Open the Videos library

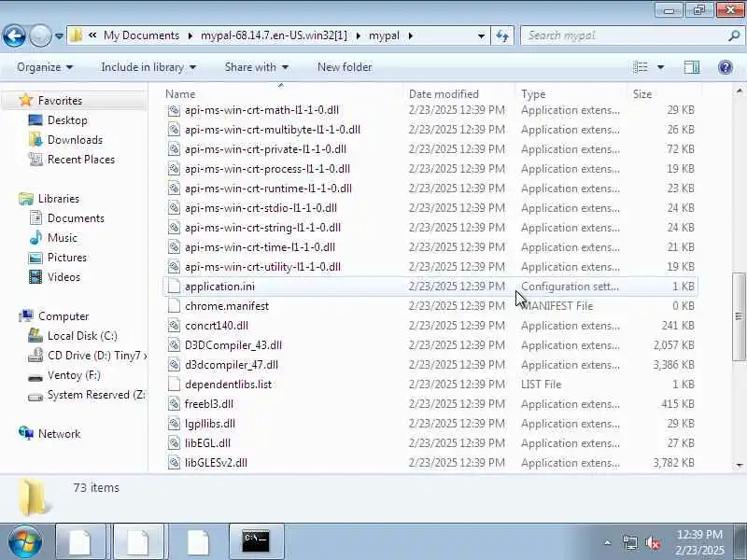[x=63, y=276]
